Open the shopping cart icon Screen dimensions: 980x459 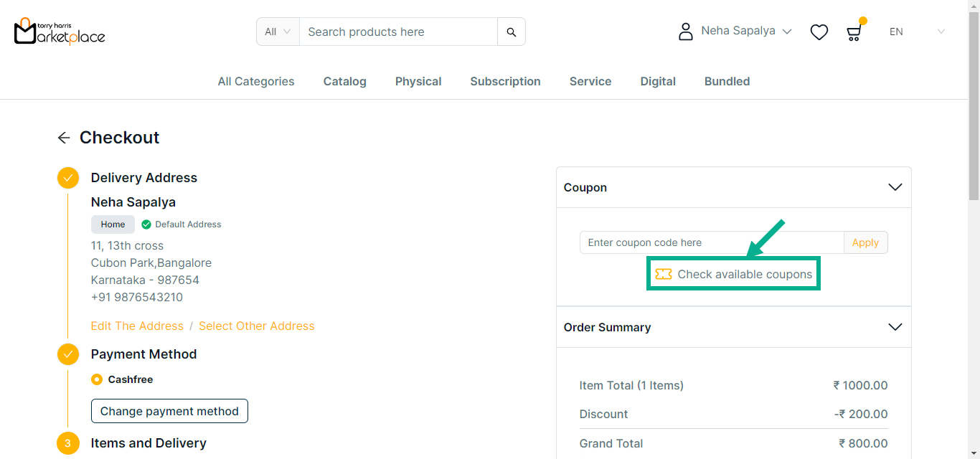coord(854,32)
